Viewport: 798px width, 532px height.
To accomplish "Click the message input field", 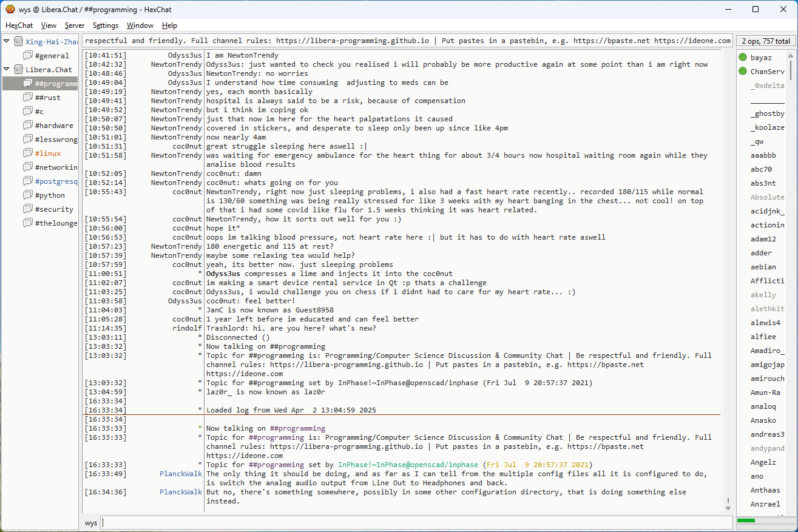I will pos(416,523).
